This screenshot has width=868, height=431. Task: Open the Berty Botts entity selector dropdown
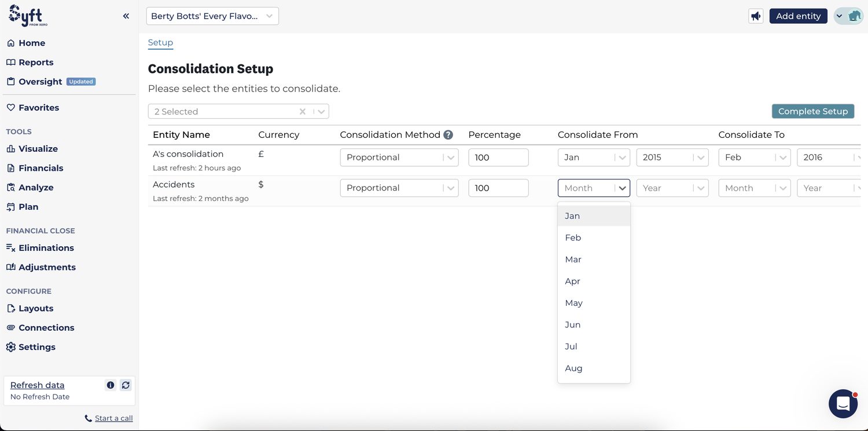(212, 16)
